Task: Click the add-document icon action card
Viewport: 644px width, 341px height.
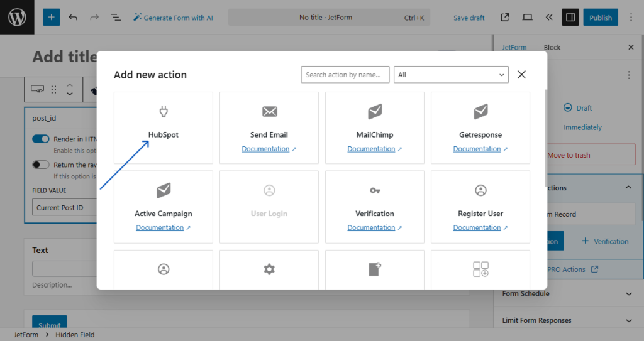Action: (x=375, y=269)
